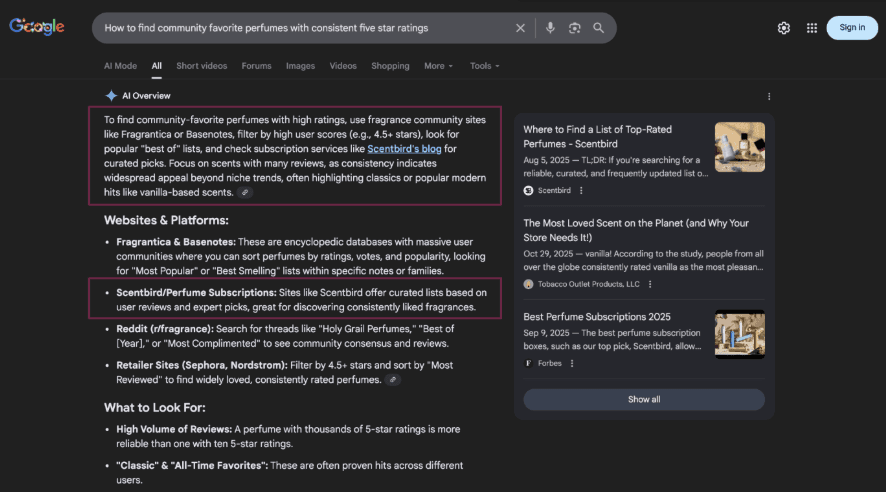
Task: Click the Websites & Platforms heading
Action: [166, 220]
